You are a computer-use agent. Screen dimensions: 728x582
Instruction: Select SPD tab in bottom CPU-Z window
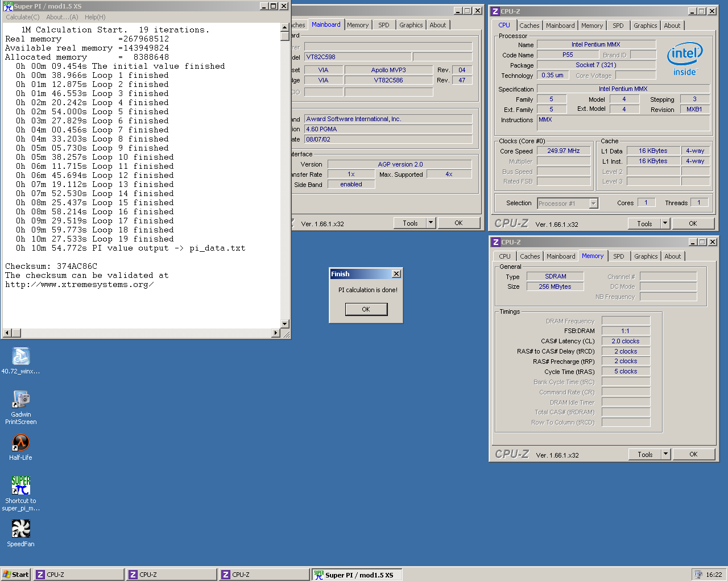click(x=619, y=256)
